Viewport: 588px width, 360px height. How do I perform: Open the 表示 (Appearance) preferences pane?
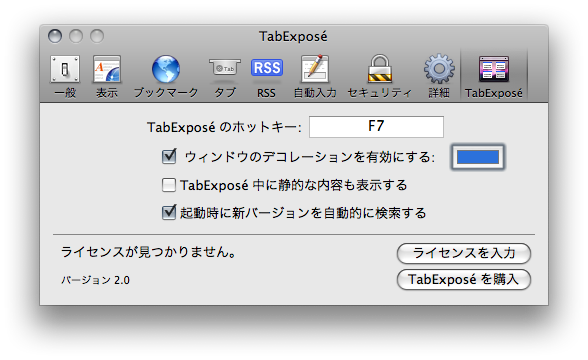click(x=107, y=77)
